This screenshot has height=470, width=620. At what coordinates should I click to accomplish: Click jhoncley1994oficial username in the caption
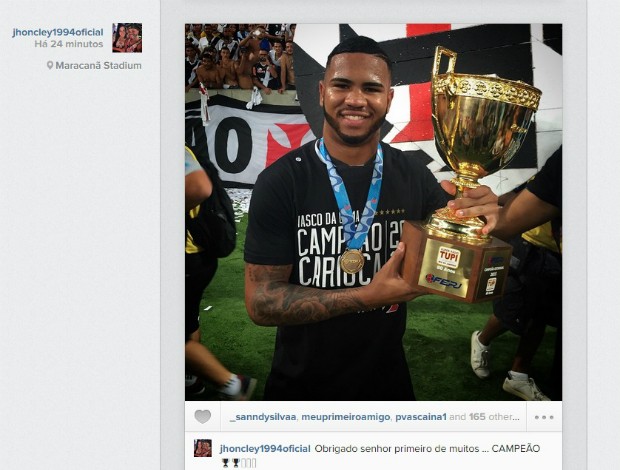[x=265, y=449]
